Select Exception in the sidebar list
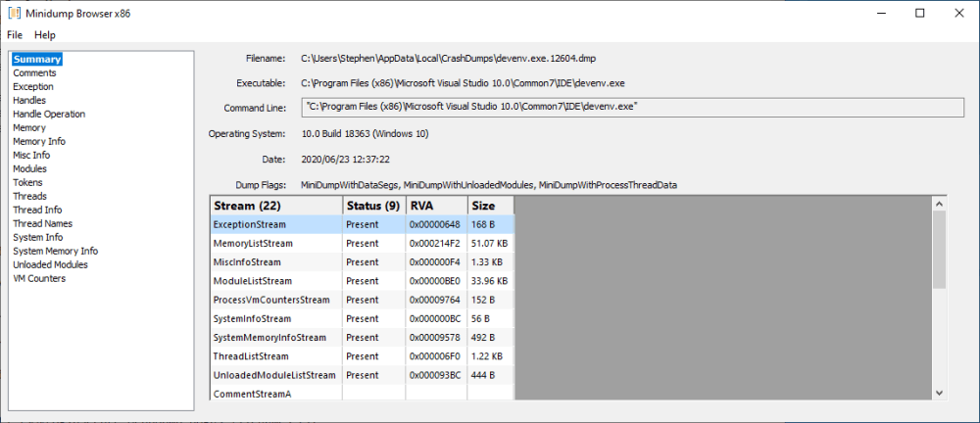The height and width of the screenshot is (423, 980). point(33,87)
